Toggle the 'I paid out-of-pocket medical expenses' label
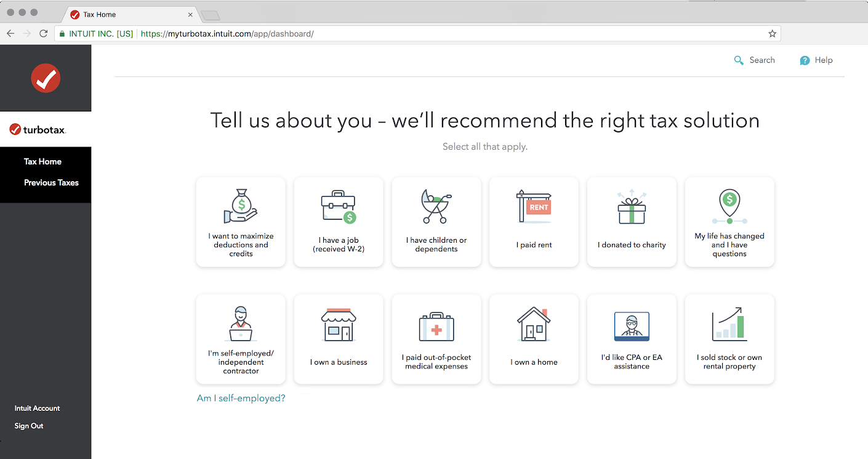 point(436,362)
